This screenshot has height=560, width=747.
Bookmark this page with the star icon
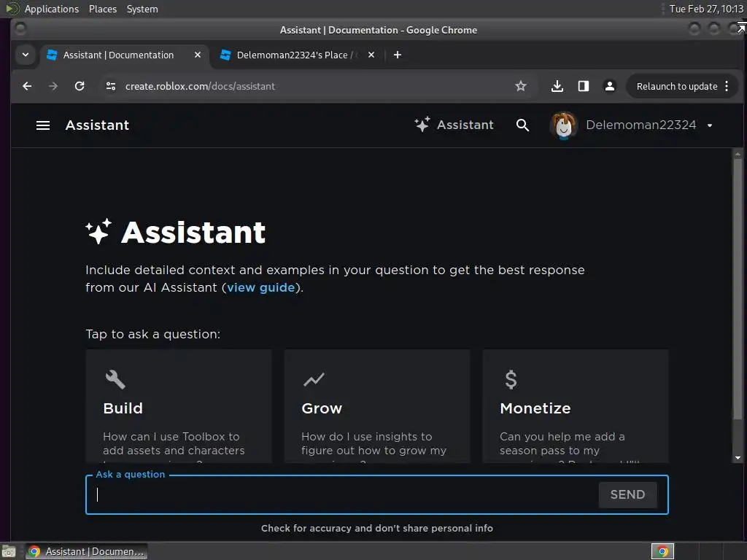click(521, 86)
